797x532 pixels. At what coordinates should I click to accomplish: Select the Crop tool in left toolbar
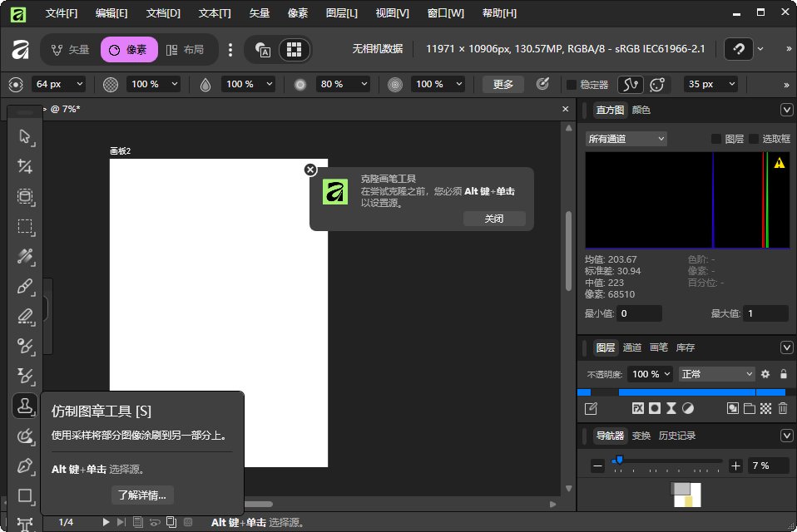pos(25,166)
